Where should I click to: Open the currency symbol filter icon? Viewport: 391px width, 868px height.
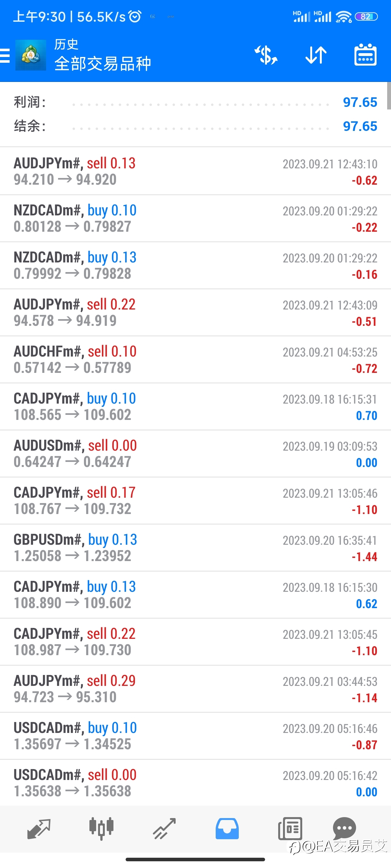coord(266,55)
